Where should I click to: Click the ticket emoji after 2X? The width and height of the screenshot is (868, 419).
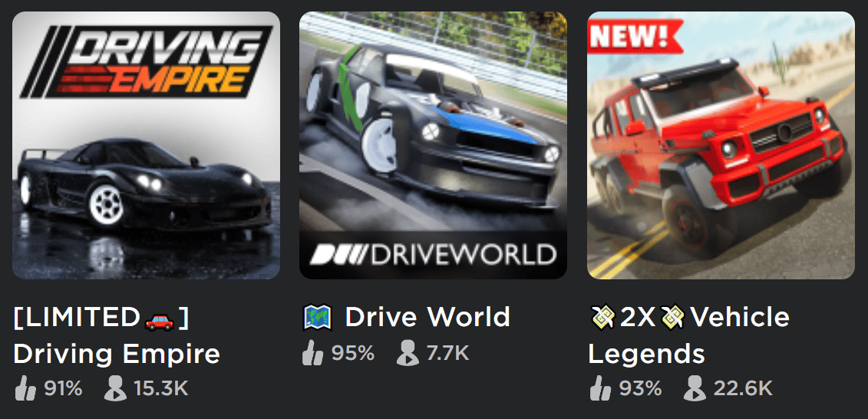(672, 317)
